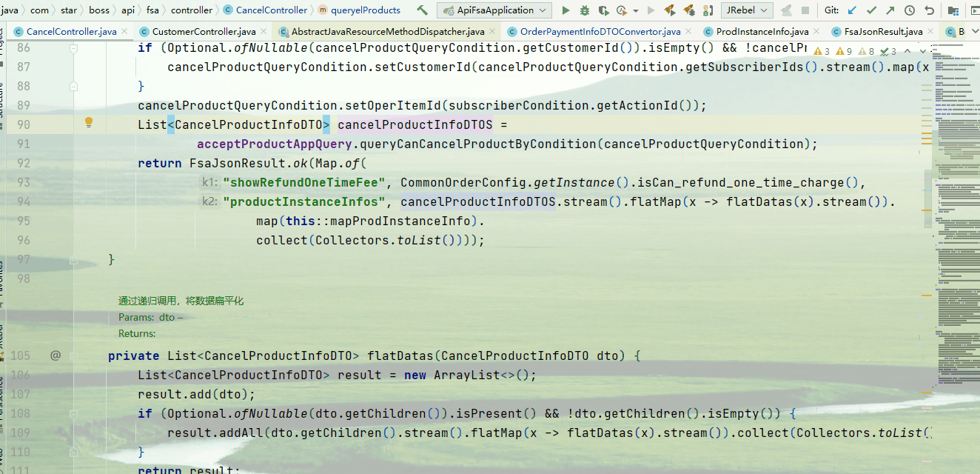Expand the profiler options dropdown arrow

tap(635, 10)
